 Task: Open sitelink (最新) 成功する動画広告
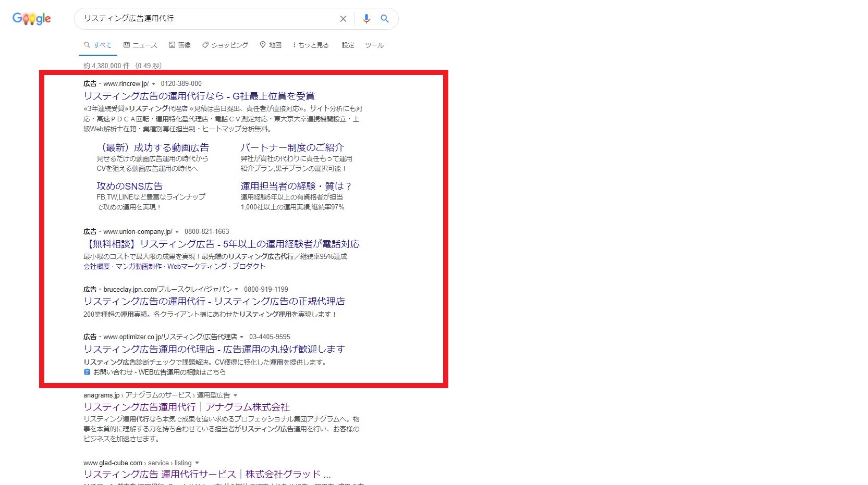(x=153, y=147)
